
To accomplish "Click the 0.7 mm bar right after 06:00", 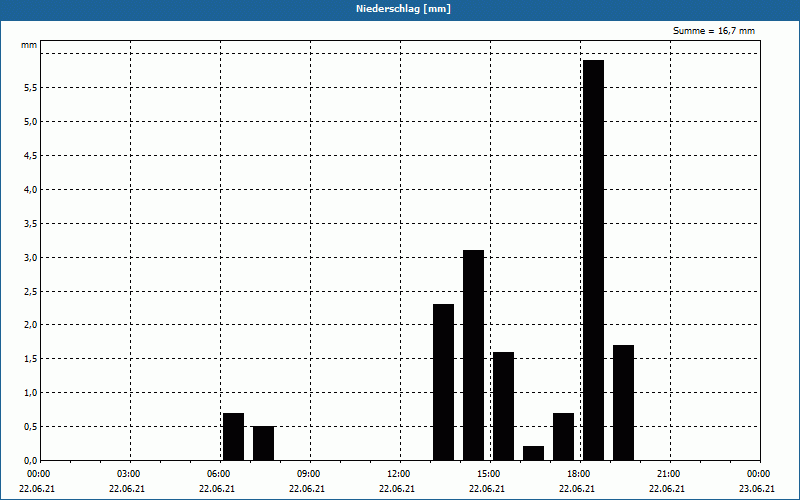I will [234, 437].
